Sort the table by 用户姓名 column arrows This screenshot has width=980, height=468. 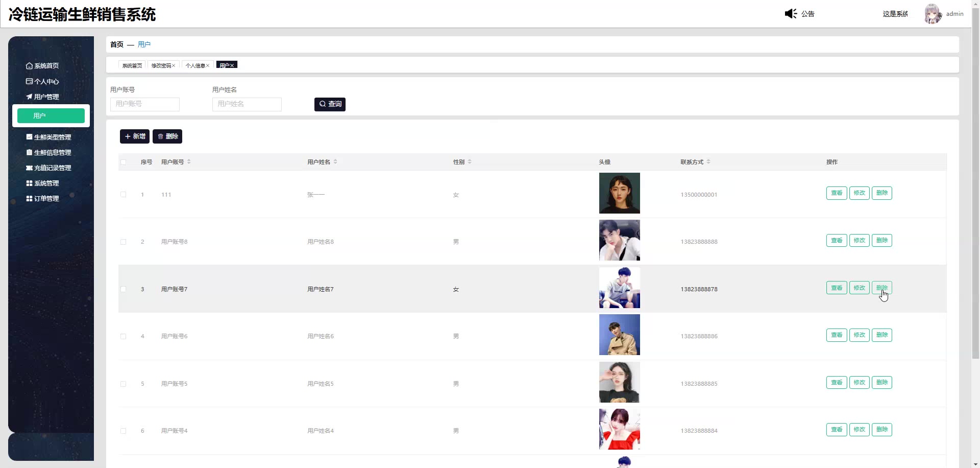click(x=335, y=161)
